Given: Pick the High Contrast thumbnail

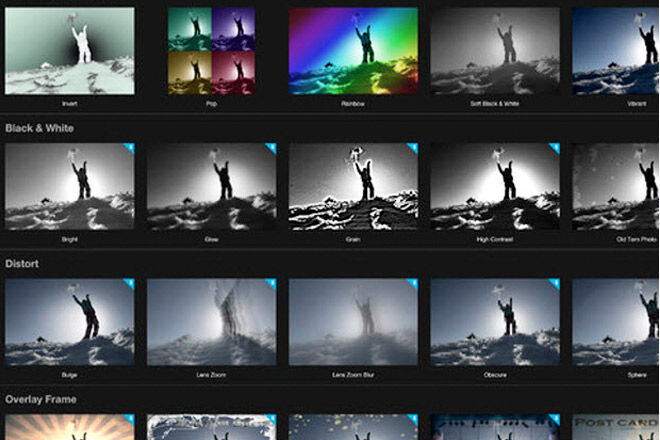Looking at the screenshot, I should (495, 187).
